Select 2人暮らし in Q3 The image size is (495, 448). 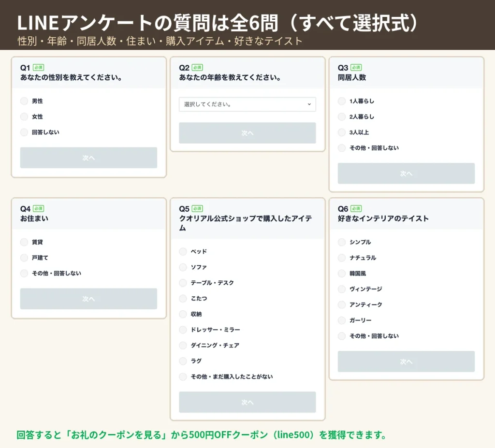342,116
